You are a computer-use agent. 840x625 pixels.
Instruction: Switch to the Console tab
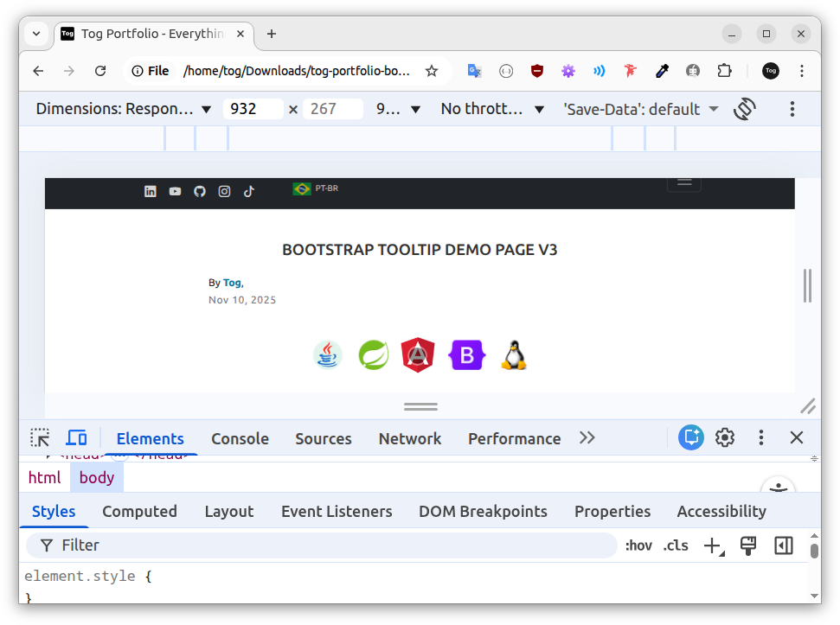pos(240,439)
